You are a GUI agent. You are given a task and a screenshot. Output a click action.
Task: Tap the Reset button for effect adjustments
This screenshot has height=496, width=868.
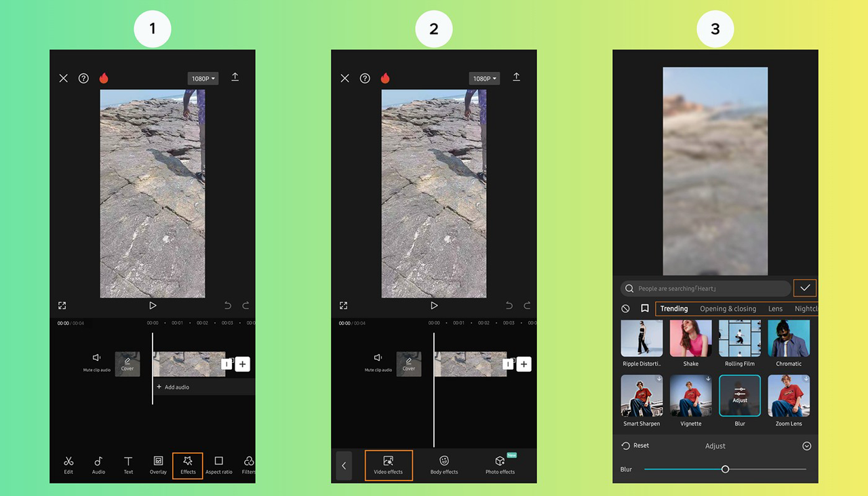635,446
